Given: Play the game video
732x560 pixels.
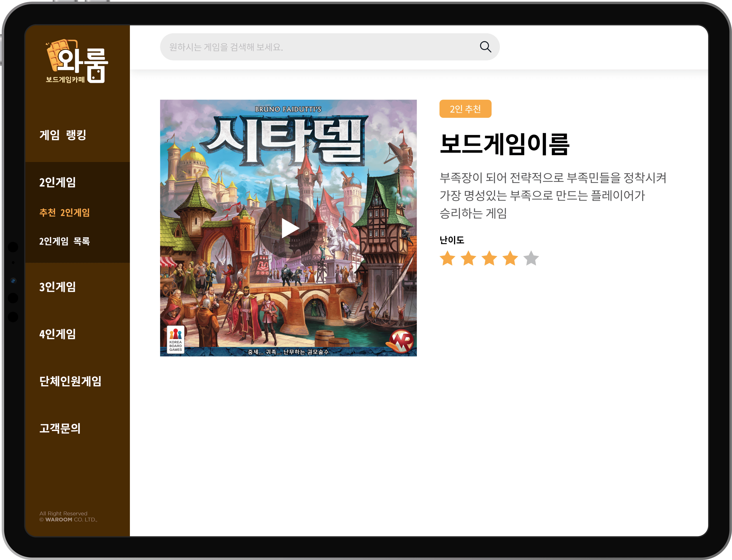Looking at the screenshot, I should [x=289, y=228].
